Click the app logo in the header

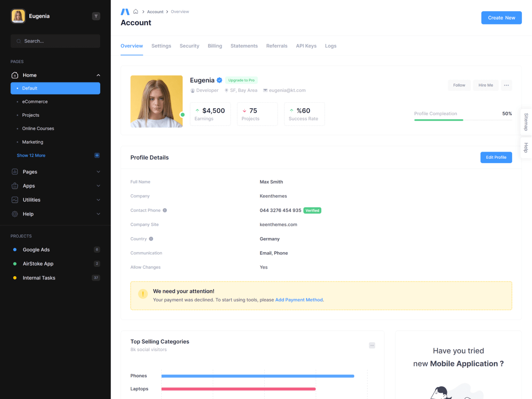[125, 12]
